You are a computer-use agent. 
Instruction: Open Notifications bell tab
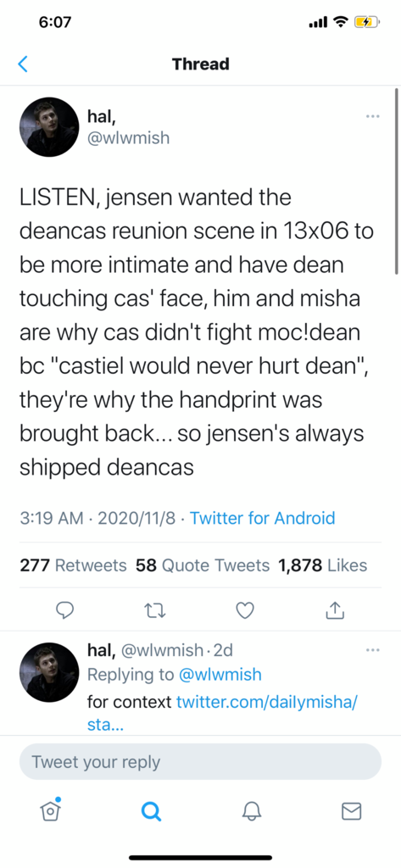251,811
